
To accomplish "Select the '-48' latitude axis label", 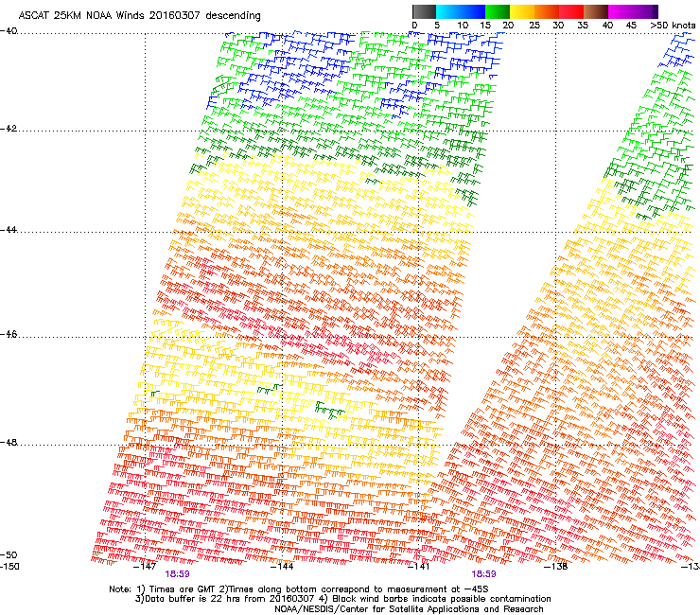I will (x=9, y=442).
